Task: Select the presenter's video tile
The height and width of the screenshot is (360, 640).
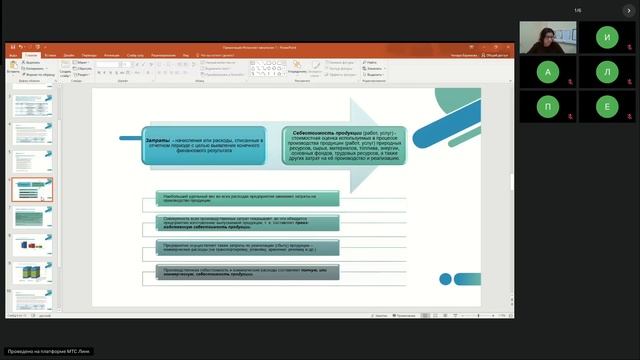Action: [x=548, y=38]
